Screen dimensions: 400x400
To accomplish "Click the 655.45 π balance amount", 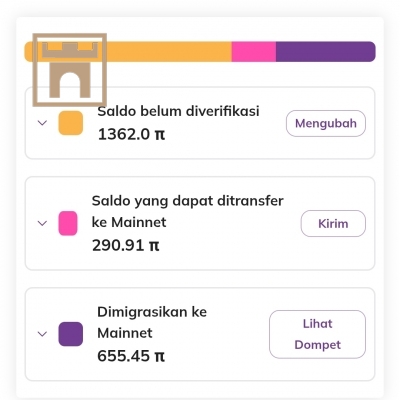I will 131,356.
